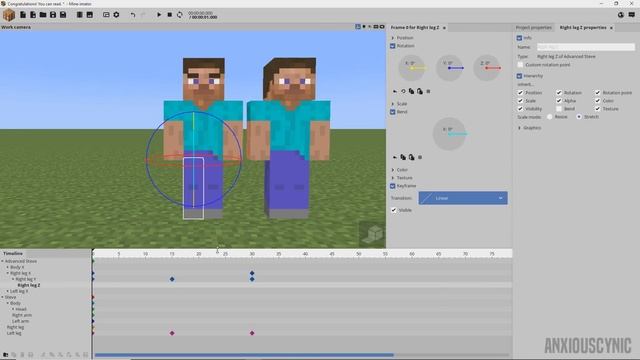Expand the Texture section in frame panel
This screenshot has height=360, width=640.
click(x=393, y=178)
